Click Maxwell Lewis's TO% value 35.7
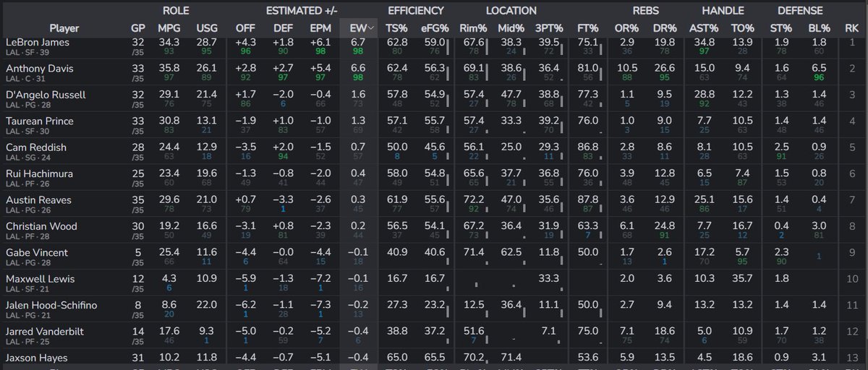 coord(743,279)
